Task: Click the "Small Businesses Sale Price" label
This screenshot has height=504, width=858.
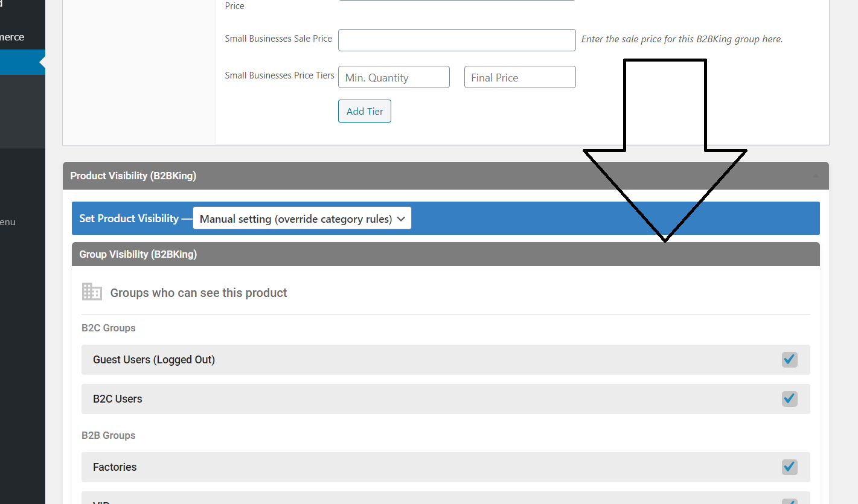Action: coord(278,39)
